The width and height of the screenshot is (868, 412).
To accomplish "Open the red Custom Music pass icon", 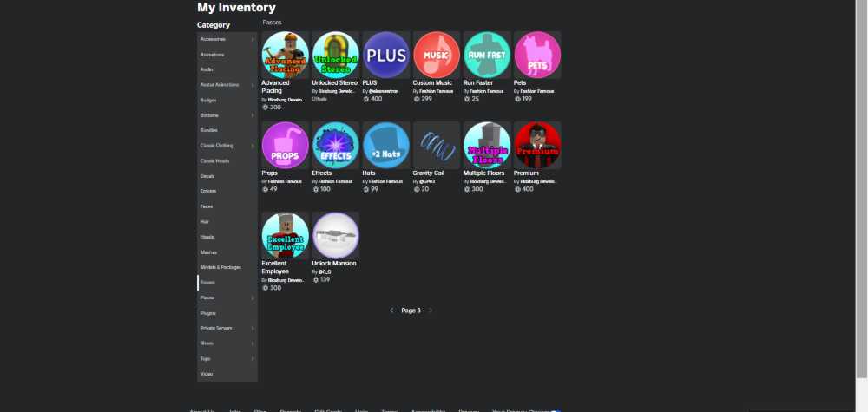I will coord(437,54).
